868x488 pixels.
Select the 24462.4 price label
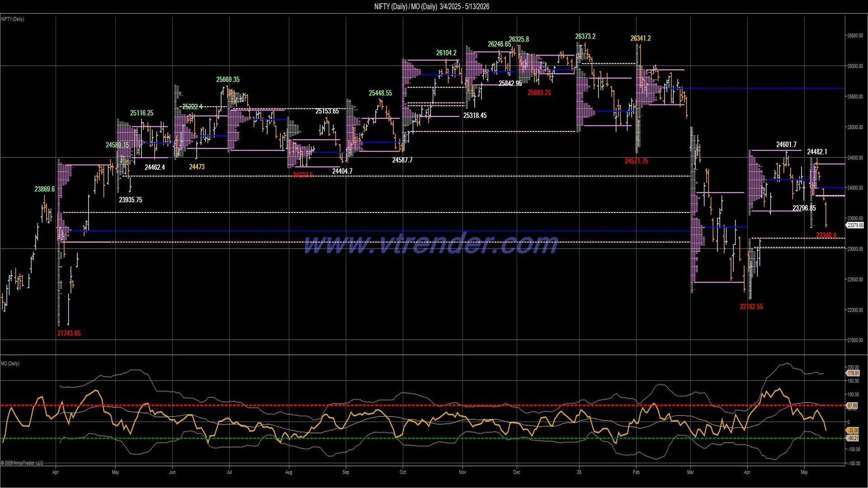[155, 167]
